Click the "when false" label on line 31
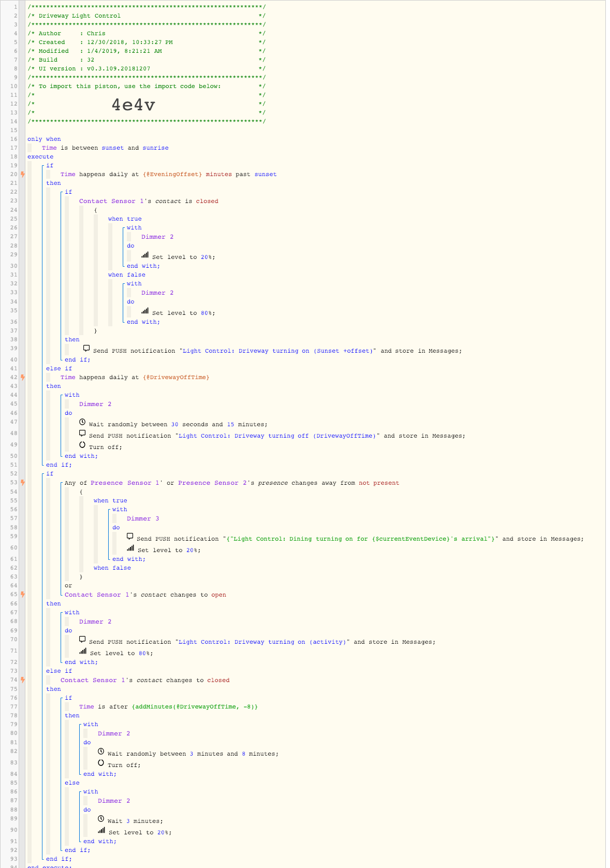 point(127,275)
